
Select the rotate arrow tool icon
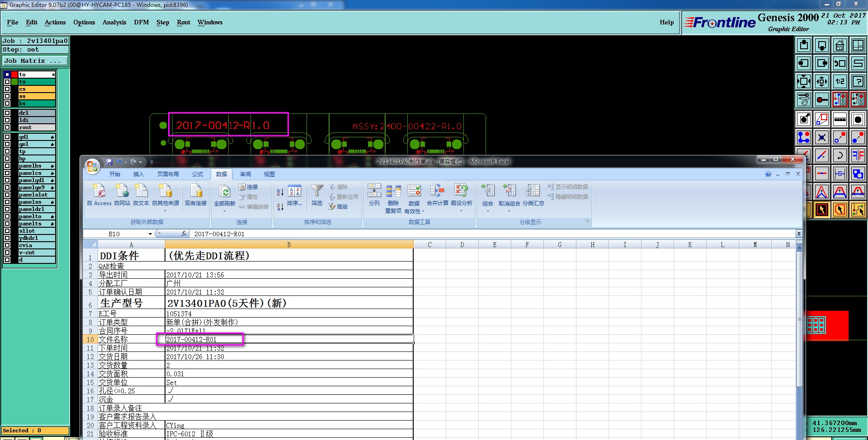tap(840, 155)
